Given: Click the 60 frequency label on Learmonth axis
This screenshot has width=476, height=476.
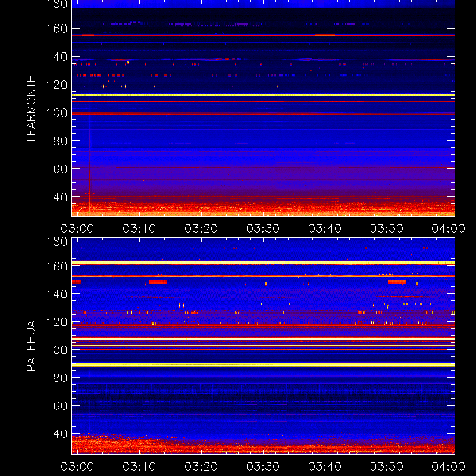Looking at the screenshot, I should pos(60,169).
